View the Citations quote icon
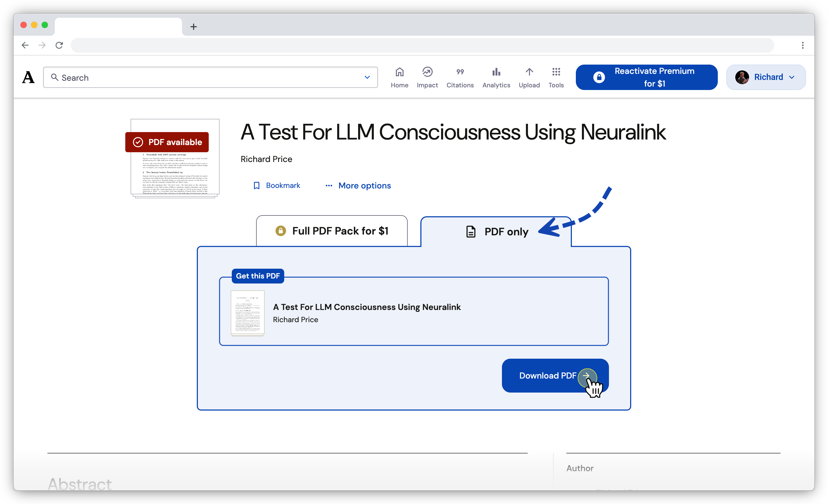This screenshot has width=828, height=504. click(x=460, y=72)
